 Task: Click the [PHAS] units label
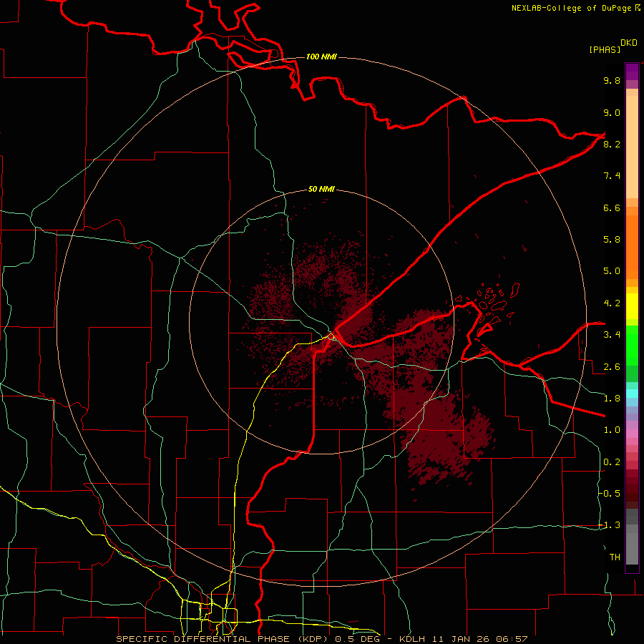(x=605, y=50)
